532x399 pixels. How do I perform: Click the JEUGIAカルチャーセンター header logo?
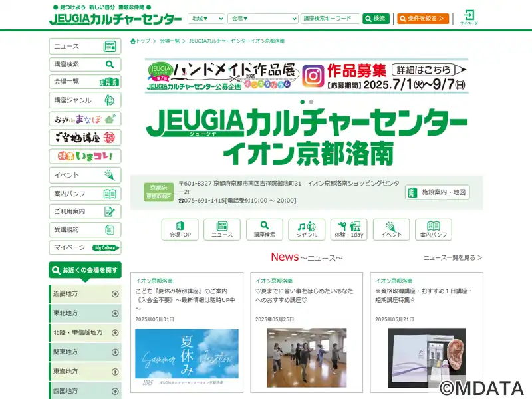coord(115,19)
